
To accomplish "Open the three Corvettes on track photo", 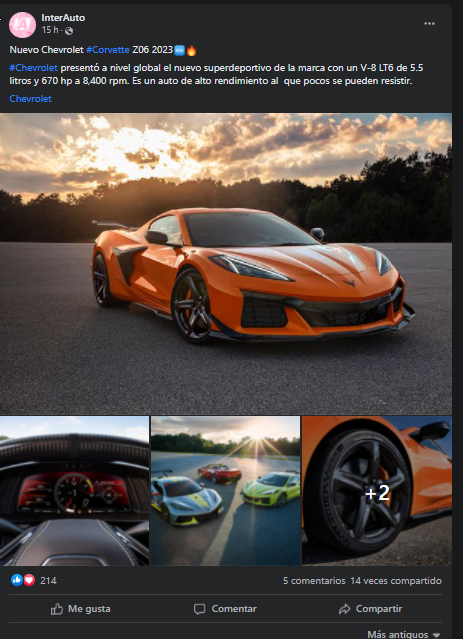I will (225, 491).
